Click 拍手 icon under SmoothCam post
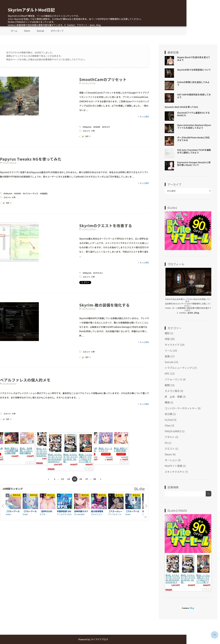 pyautogui.click(x=83, y=137)
